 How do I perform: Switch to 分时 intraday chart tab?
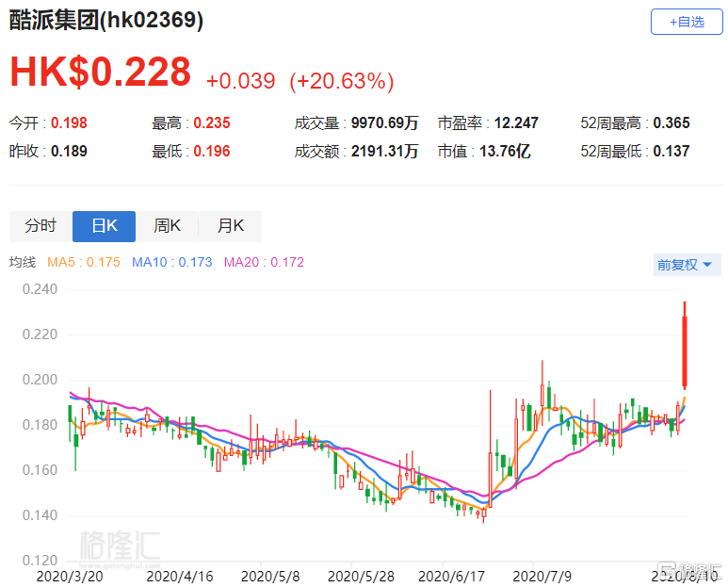40,226
